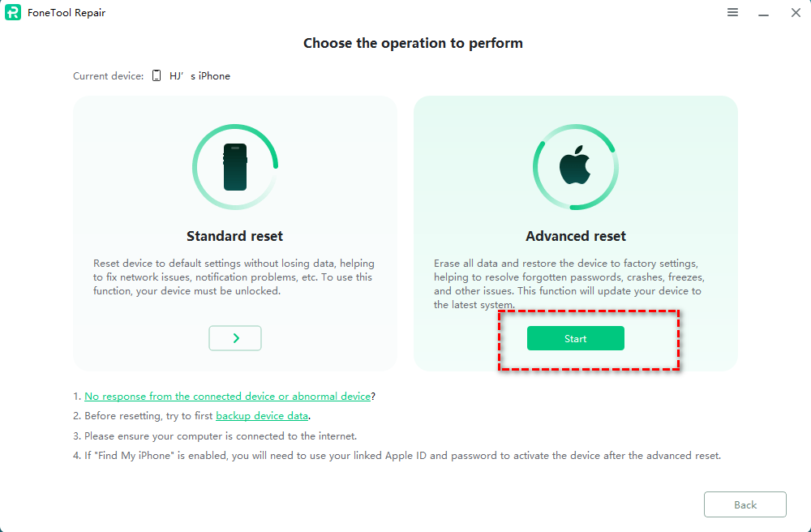Open the "No response from the connected device" link

[227, 397]
